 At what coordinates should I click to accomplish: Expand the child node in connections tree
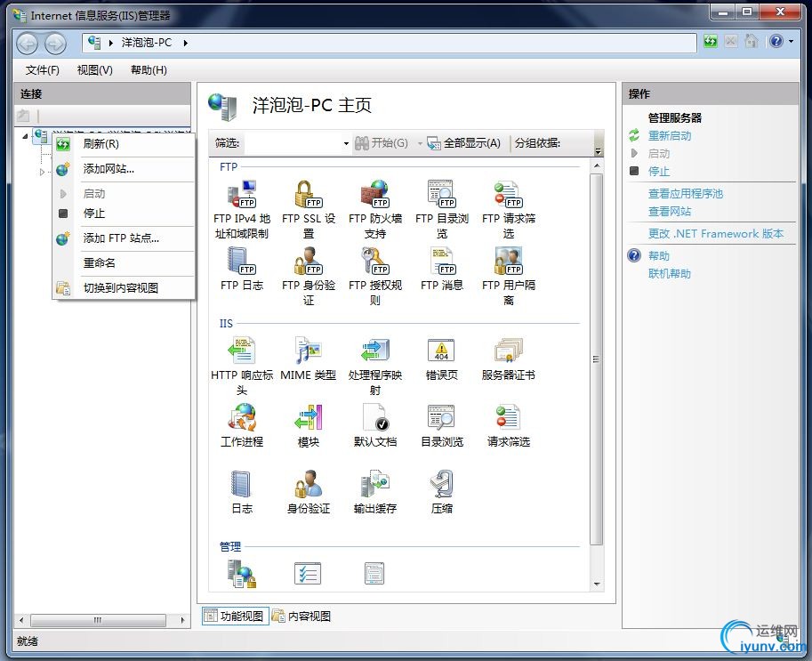tap(42, 172)
